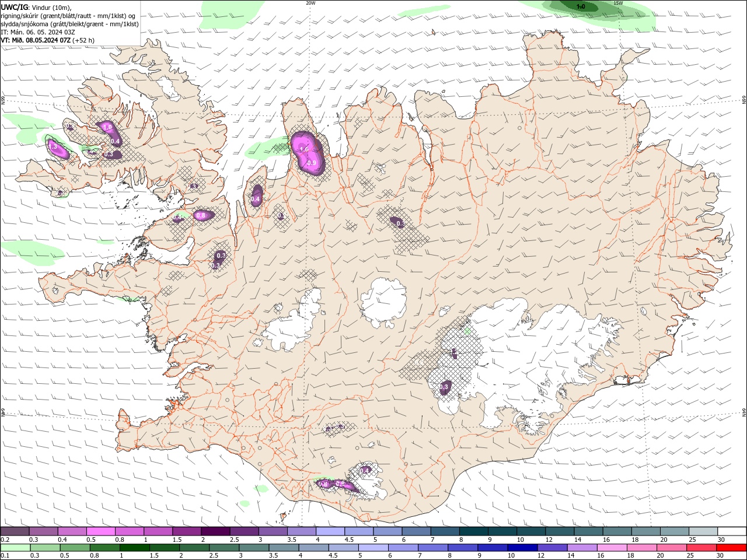The height and width of the screenshot is (560, 747).
Task: Select the 25 pale grey swatch, upper legend row
Action: 703,531
